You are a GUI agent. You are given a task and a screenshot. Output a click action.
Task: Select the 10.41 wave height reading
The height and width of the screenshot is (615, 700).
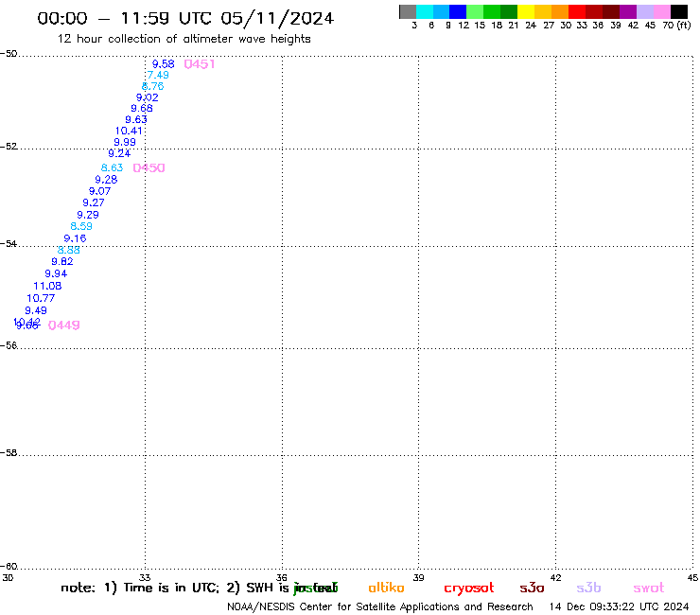point(129,131)
